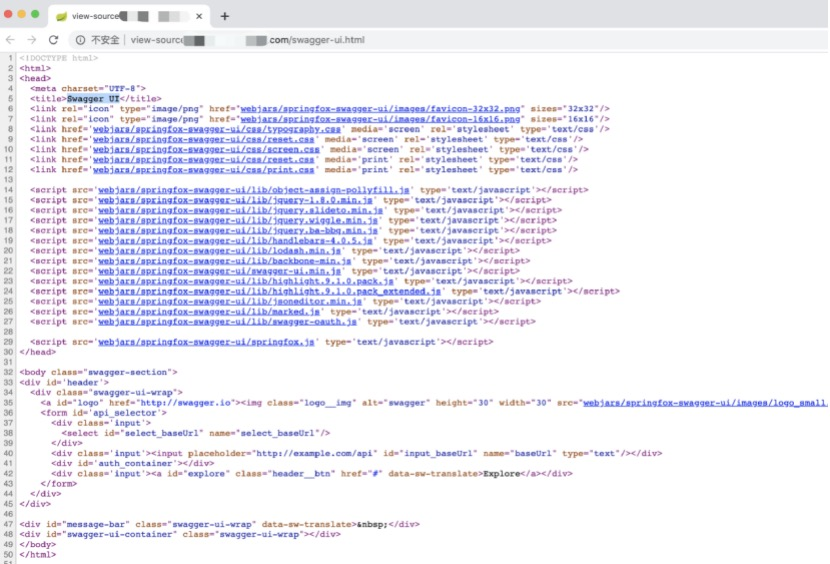Click the closing </form> tag
Viewport: 830px width, 564px height.
click(x=59, y=484)
